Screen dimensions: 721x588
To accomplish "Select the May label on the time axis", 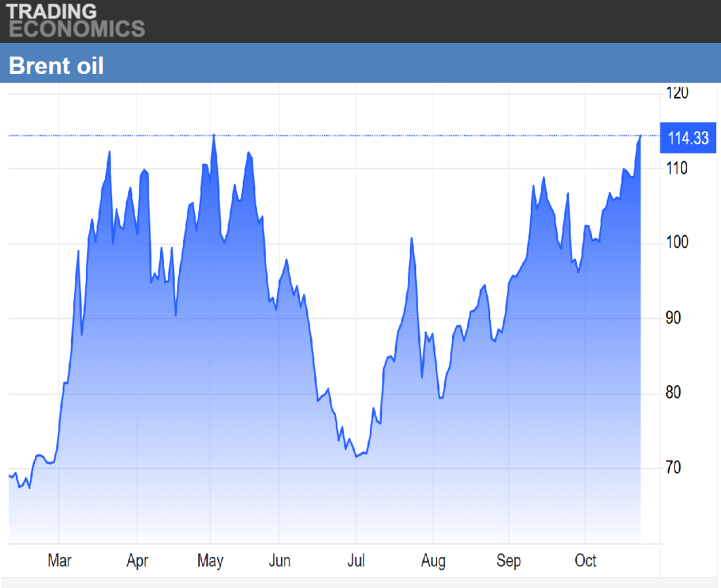I will pos(210,561).
